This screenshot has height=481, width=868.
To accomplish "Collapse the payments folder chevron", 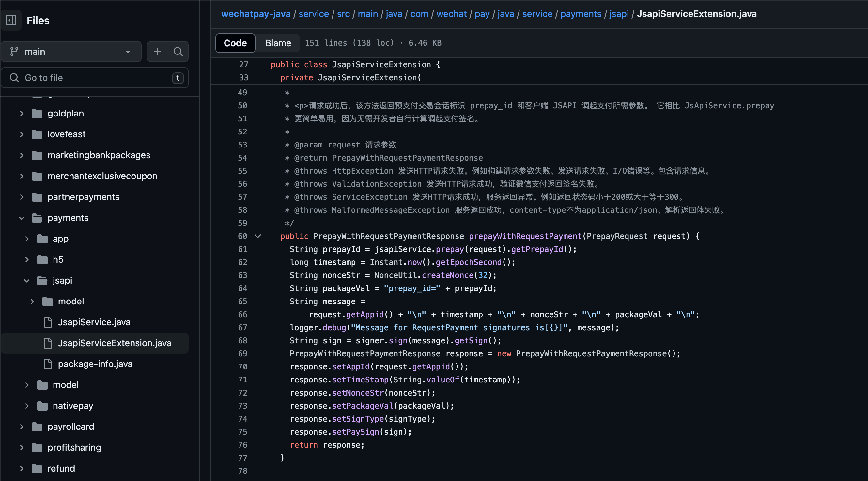I will [22, 218].
